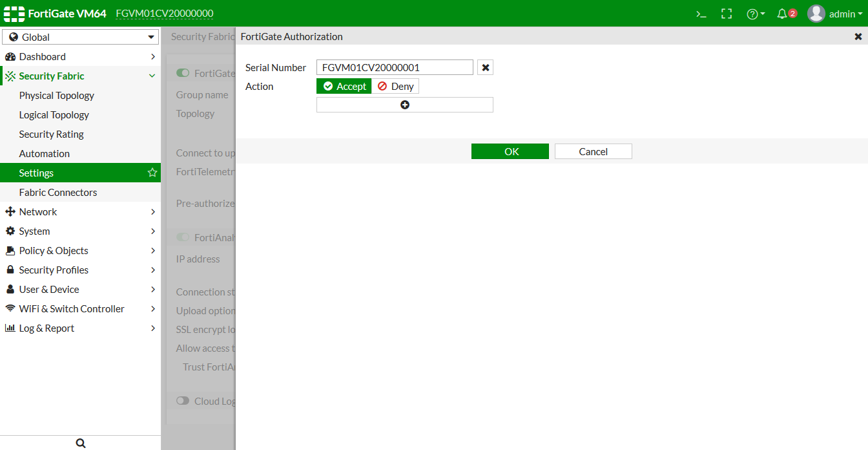Clear the serial number entry
868x450 pixels.
tap(485, 67)
